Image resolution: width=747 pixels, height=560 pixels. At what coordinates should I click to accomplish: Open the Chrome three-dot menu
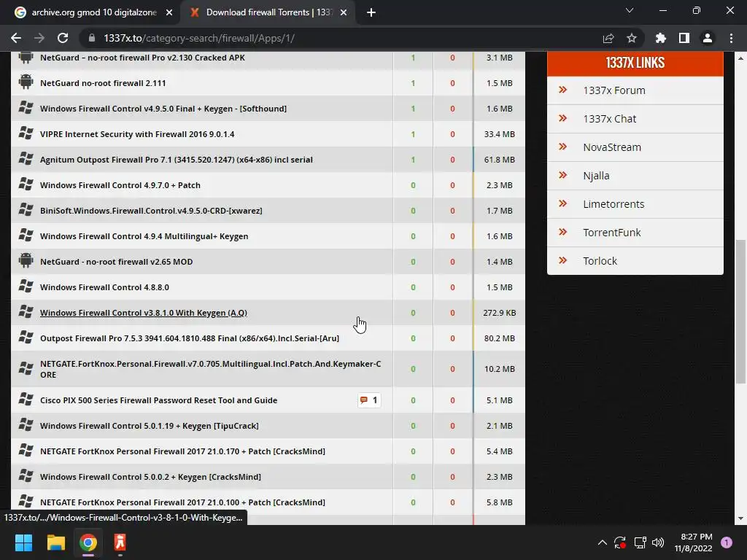[x=731, y=38]
